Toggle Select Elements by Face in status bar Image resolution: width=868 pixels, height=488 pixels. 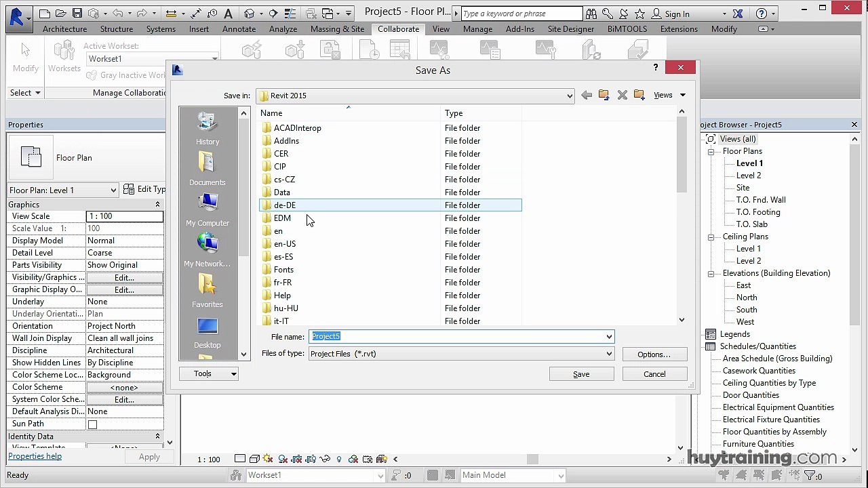pos(776,475)
